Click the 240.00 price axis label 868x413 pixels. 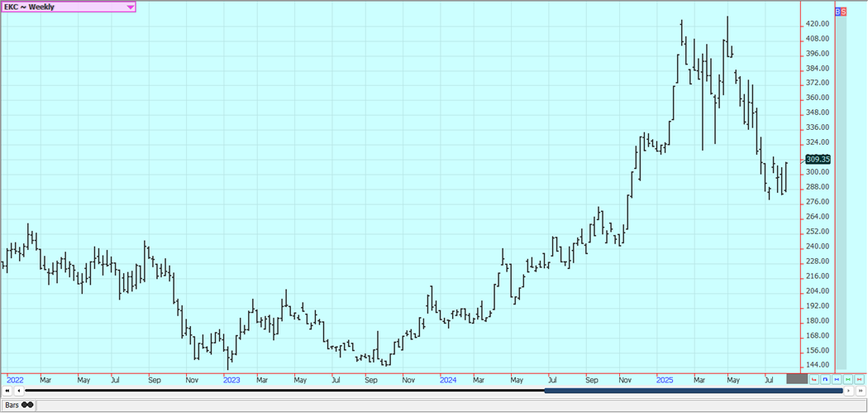pos(818,247)
